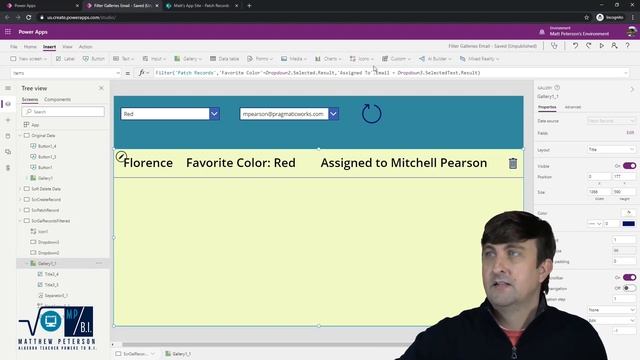Bookmark this page with the star icon

pos(587,18)
